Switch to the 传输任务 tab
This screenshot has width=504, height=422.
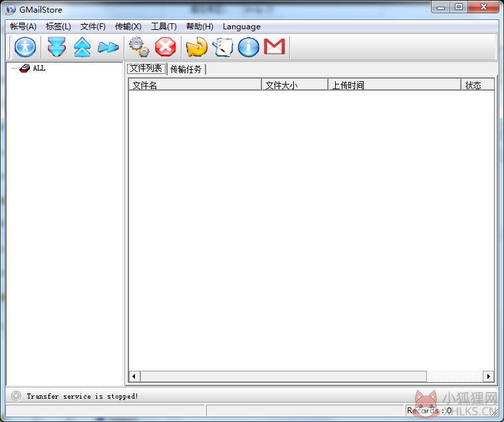click(x=186, y=69)
